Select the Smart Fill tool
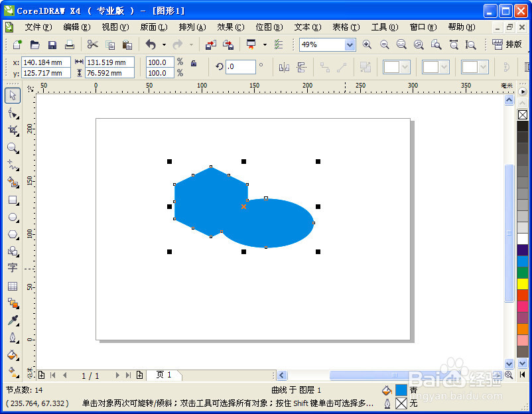This screenshot has height=414, width=532. click(13, 182)
